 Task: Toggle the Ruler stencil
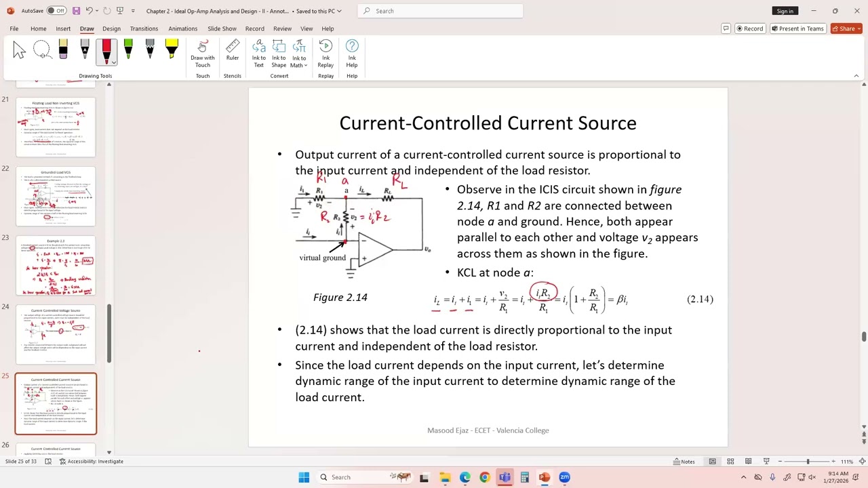[233, 50]
